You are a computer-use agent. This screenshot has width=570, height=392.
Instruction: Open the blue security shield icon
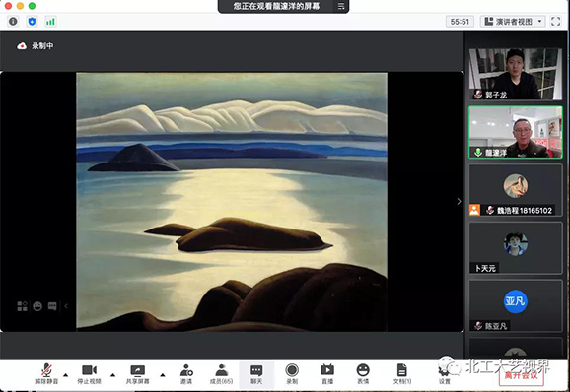32,22
